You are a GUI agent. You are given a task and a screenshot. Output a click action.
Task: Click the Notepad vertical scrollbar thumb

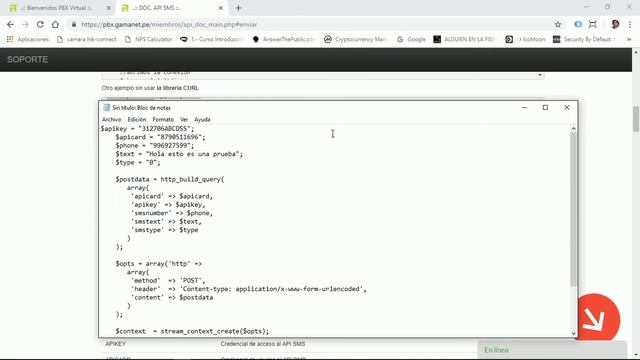[573, 209]
